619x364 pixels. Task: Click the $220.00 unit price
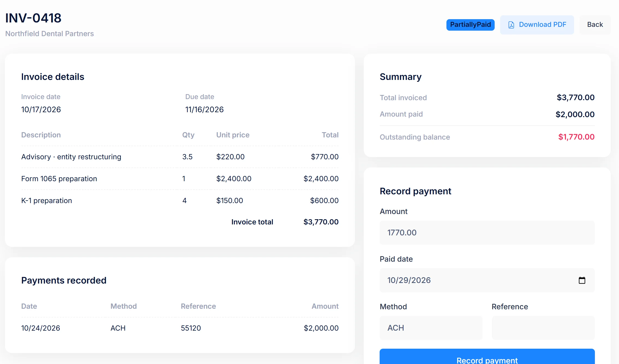point(230,157)
